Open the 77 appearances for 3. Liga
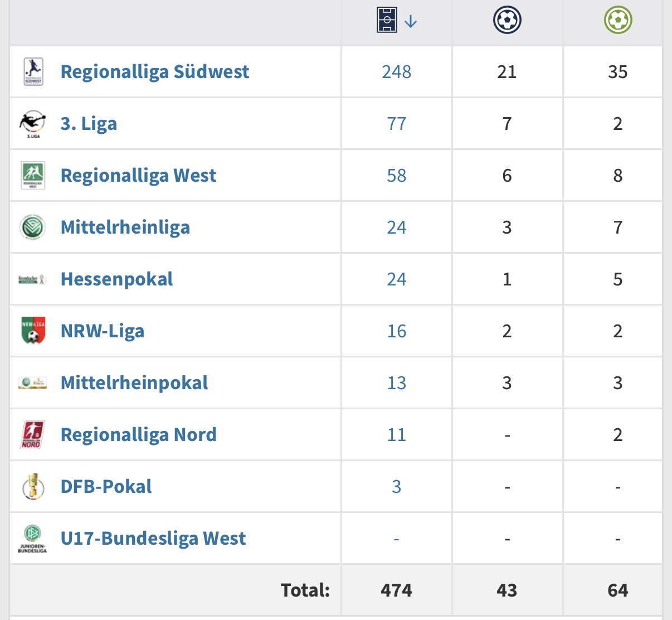This screenshot has height=620, width=672. 397,124
